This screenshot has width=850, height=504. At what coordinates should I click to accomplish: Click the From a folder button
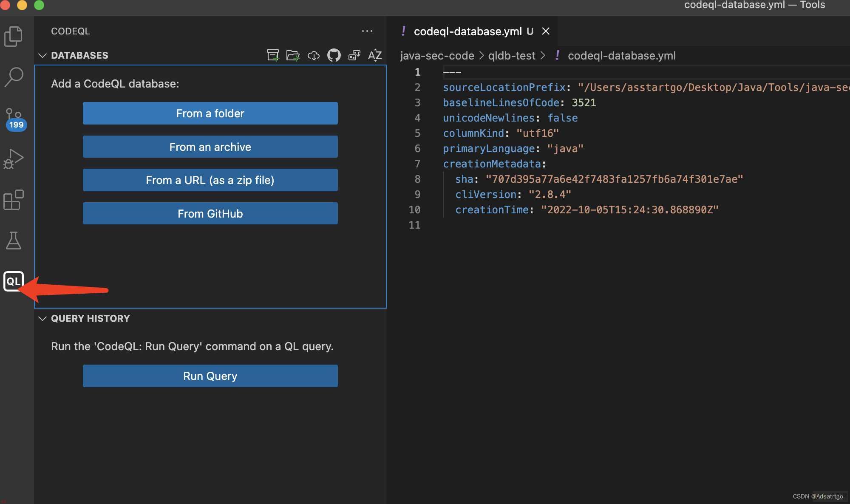(x=210, y=113)
